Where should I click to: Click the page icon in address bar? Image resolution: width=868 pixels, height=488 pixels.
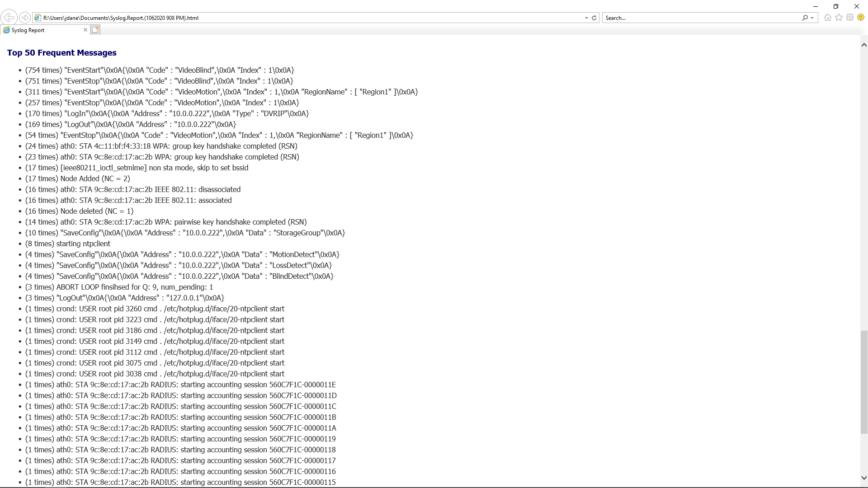[38, 18]
